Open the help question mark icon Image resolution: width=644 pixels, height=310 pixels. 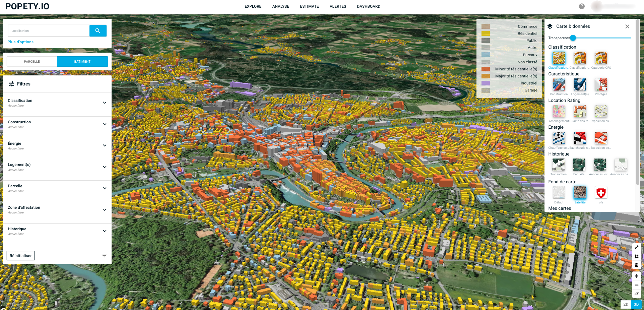(582, 6)
